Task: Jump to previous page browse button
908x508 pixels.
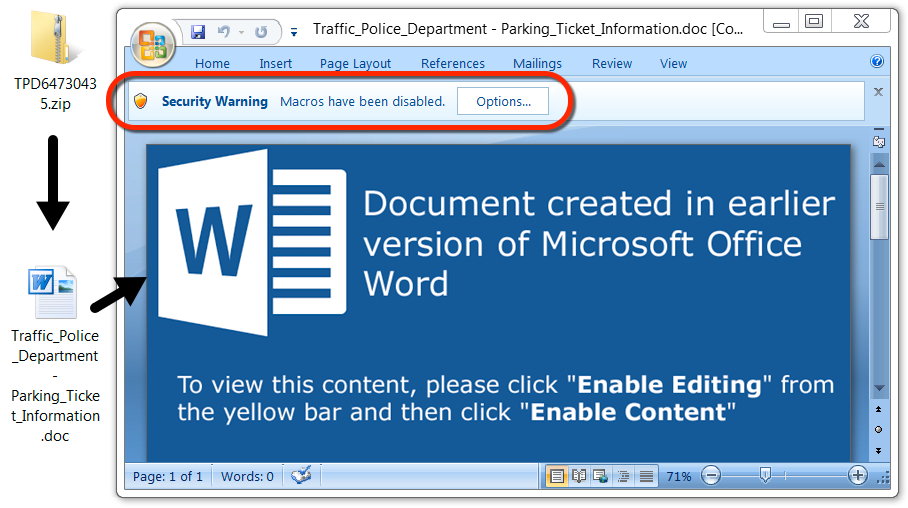Action: [x=878, y=410]
